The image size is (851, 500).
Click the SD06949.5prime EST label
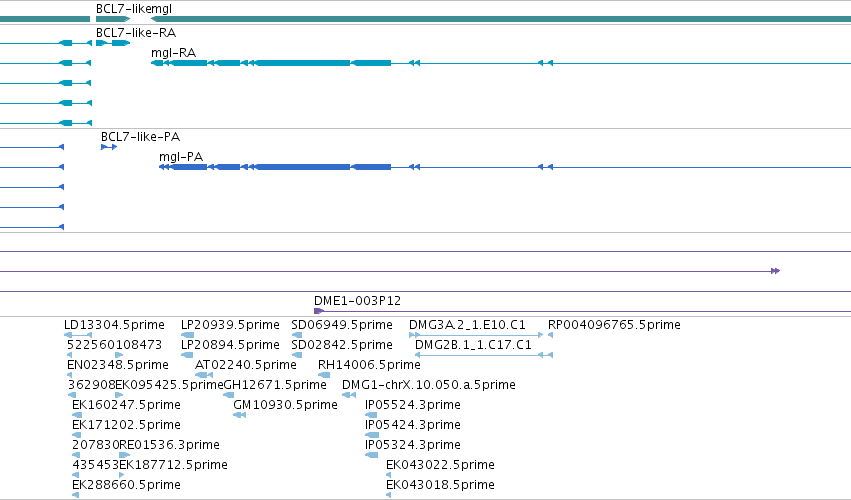click(x=342, y=325)
